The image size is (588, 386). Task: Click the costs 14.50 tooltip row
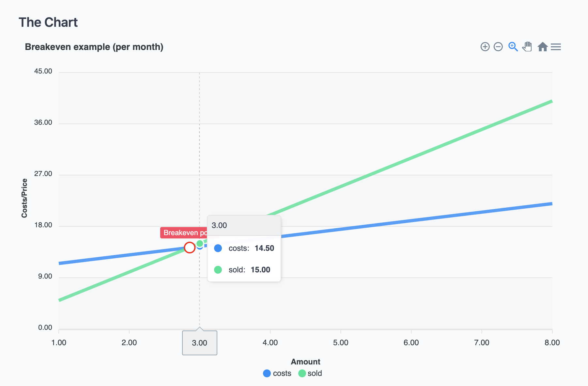tap(244, 248)
